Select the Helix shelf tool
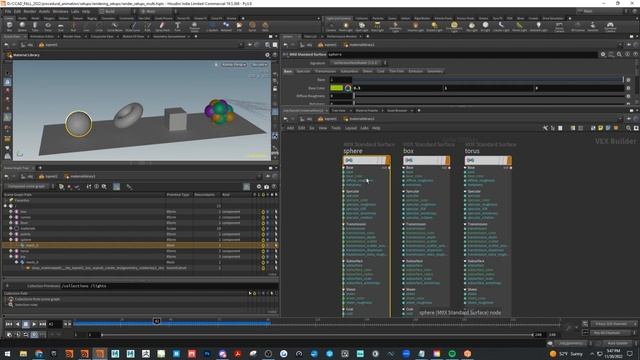 [x=265, y=27]
